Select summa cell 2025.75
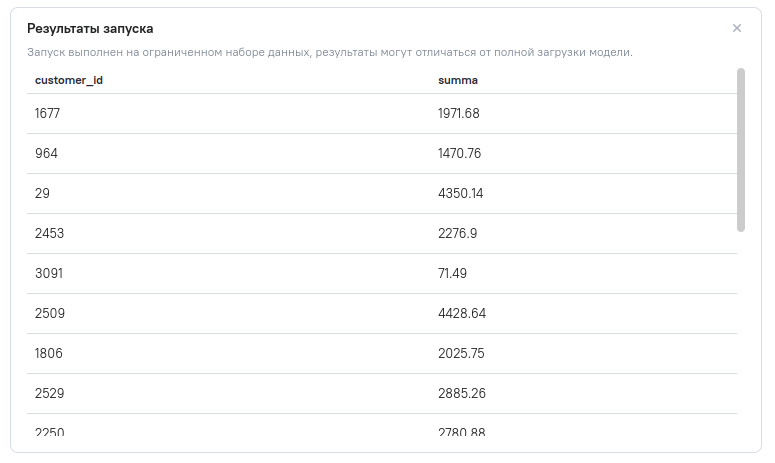This screenshot has width=775, height=463. (x=461, y=354)
